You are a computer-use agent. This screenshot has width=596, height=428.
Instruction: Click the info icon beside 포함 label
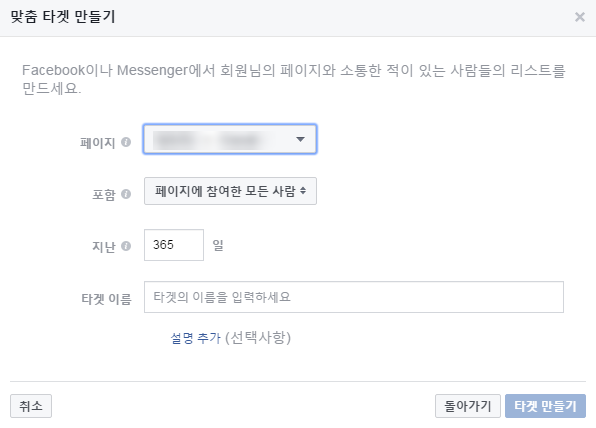pyautogui.click(x=126, y=194)
